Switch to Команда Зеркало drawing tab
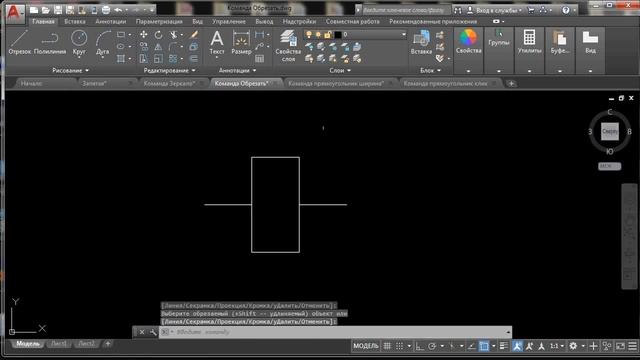The image size is (640, 360). (169, 83)
